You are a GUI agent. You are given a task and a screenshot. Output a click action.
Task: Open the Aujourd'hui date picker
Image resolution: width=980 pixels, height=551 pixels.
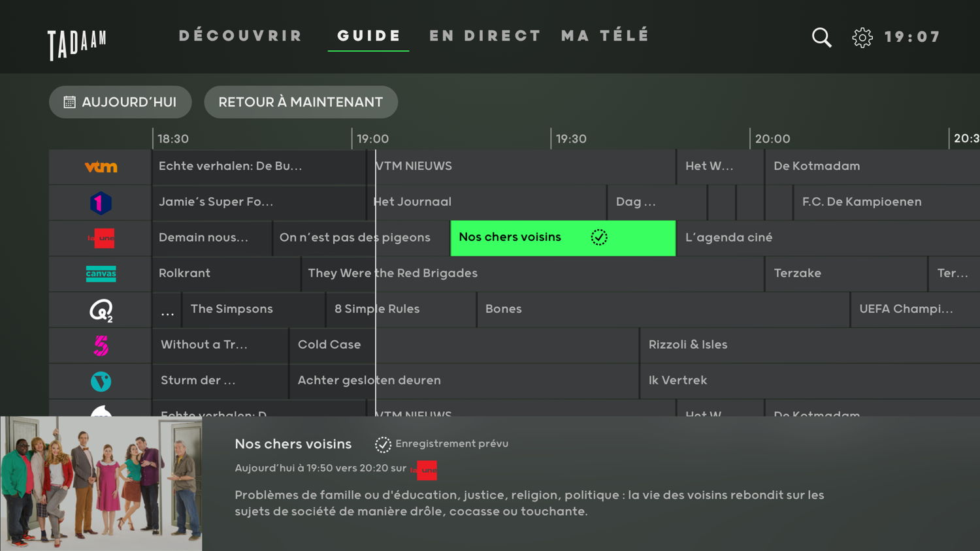point(120,102)
